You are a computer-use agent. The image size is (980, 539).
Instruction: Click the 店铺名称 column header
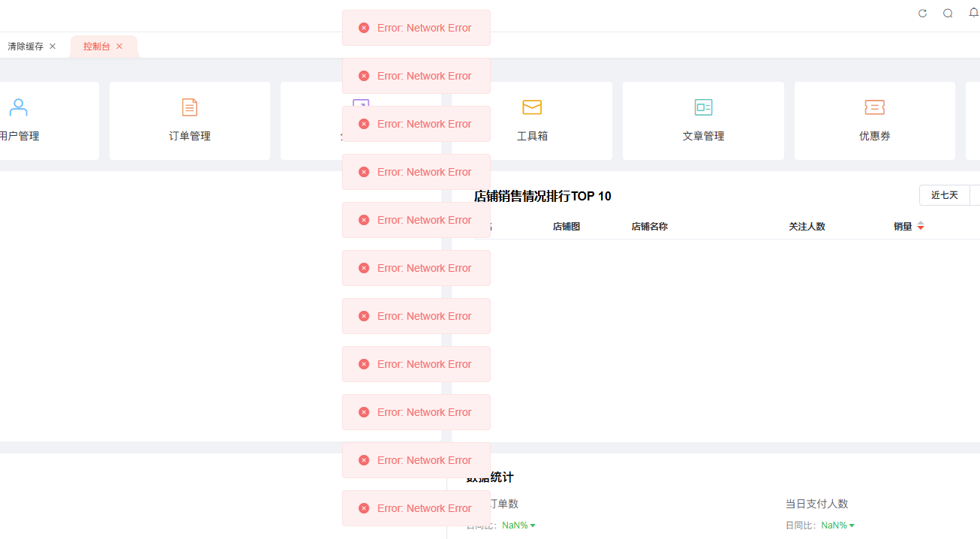tap(650, 227)
